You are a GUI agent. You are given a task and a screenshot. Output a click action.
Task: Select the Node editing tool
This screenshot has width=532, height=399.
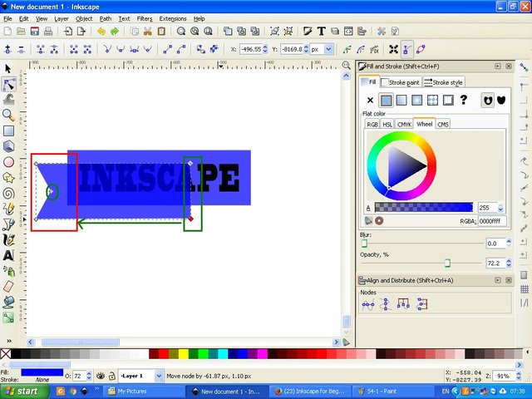(8, 84)
